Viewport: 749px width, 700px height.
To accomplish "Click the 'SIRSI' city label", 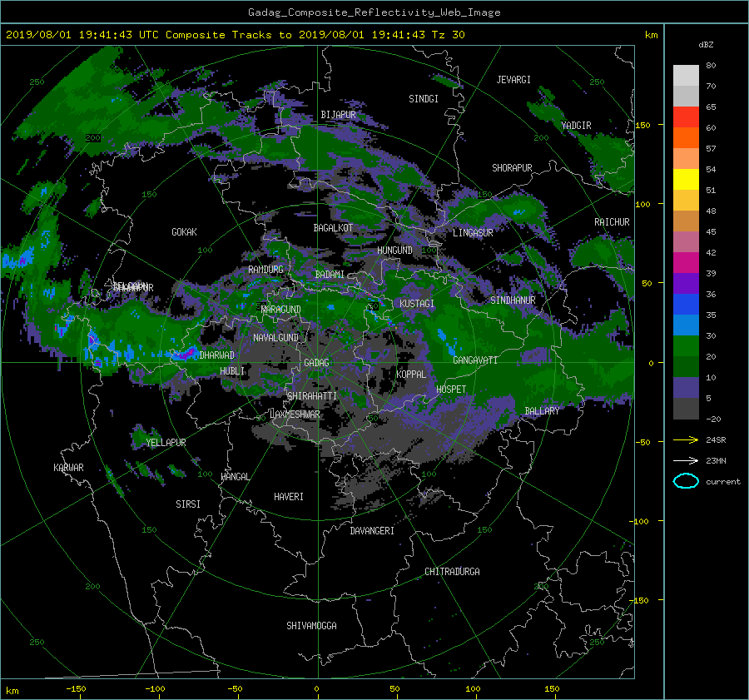I will 188,504.
